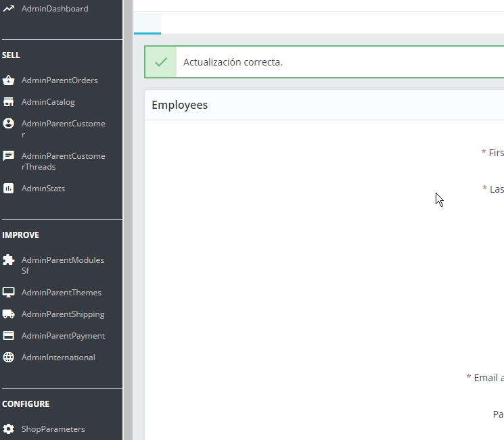This screenshot has width=504, height=440.
Task: Click the truck icon for AdminParentShipping
Action: (8, 314)
